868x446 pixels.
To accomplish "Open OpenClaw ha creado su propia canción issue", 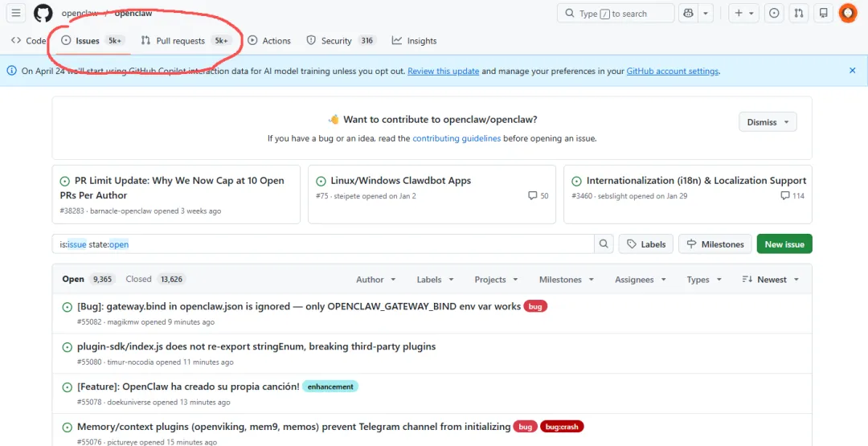I will (188, 387).
